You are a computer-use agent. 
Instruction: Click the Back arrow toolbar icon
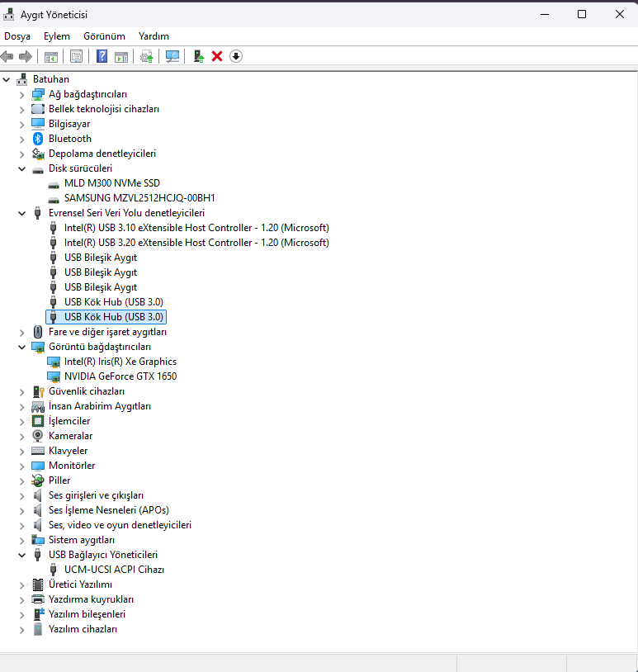pyautogui.click(x=7, y=56)
